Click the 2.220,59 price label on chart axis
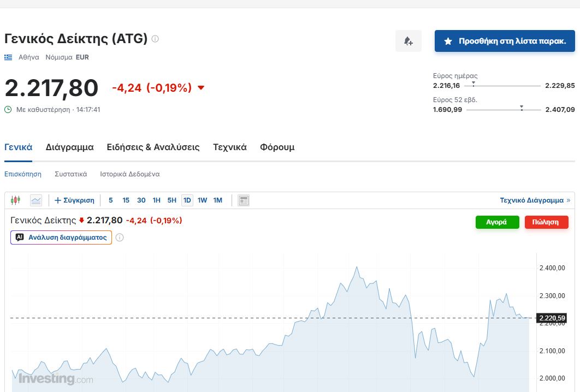 552,318
